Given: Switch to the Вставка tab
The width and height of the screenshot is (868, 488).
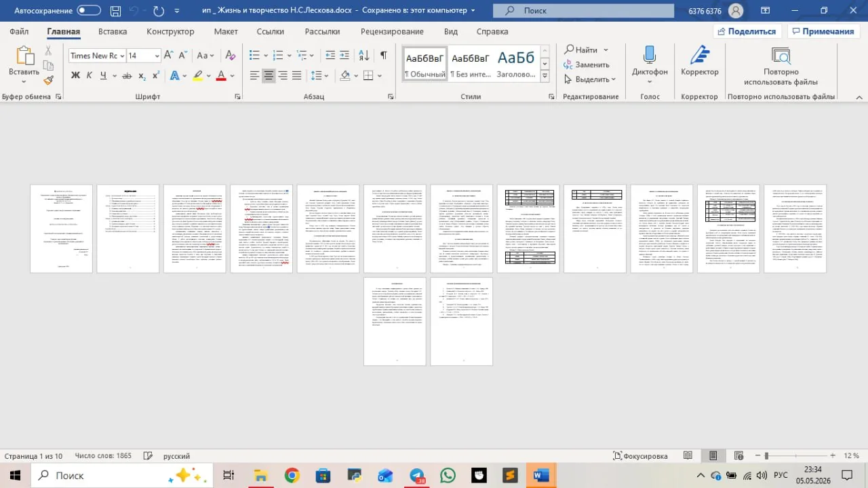Looking at the screenshot, I should [x=113, y=31].
